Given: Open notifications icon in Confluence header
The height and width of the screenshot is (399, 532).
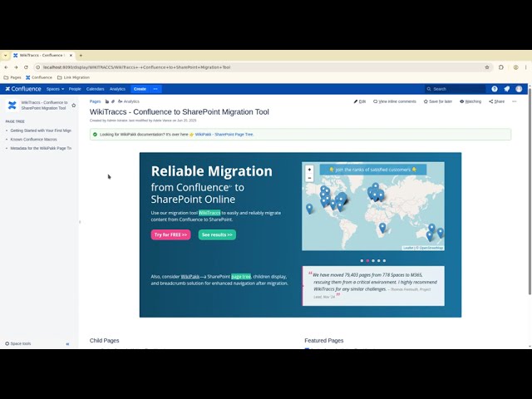Looking at the screenshot, I should click(506, 89).
